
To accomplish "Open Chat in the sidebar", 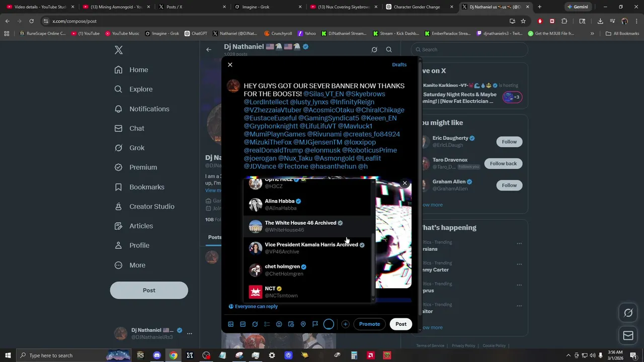I will pyautogui.click(x=129, y=128).
